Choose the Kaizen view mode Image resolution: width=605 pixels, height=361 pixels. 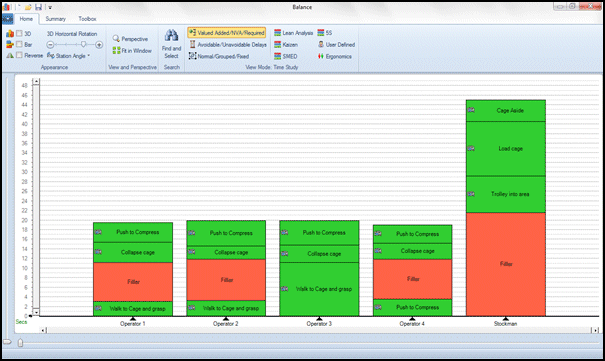(286, 45)
